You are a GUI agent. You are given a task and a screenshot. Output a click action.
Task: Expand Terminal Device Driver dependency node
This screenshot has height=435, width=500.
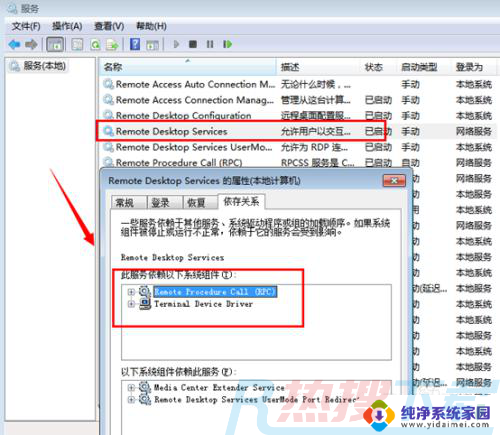[131, 304]
